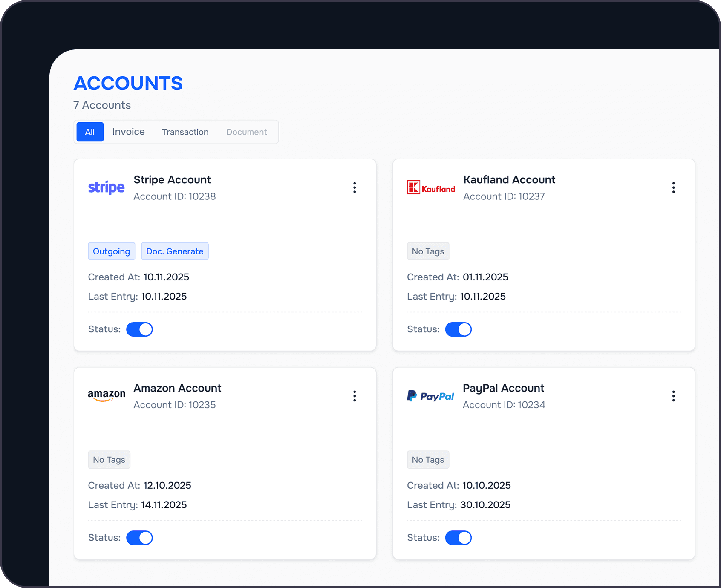Disable the Kaufland Account status

458,329
